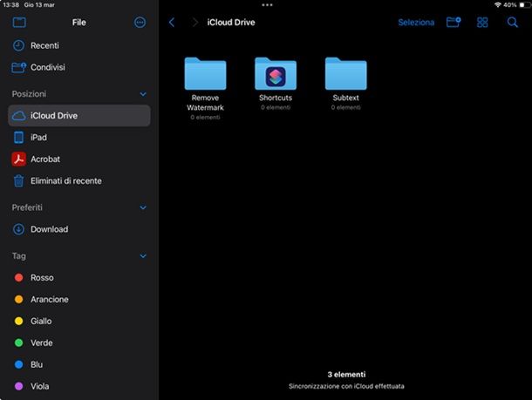Click the File sidebar title
The height and width of the screenshot is (400, 532).
[79, 23]
